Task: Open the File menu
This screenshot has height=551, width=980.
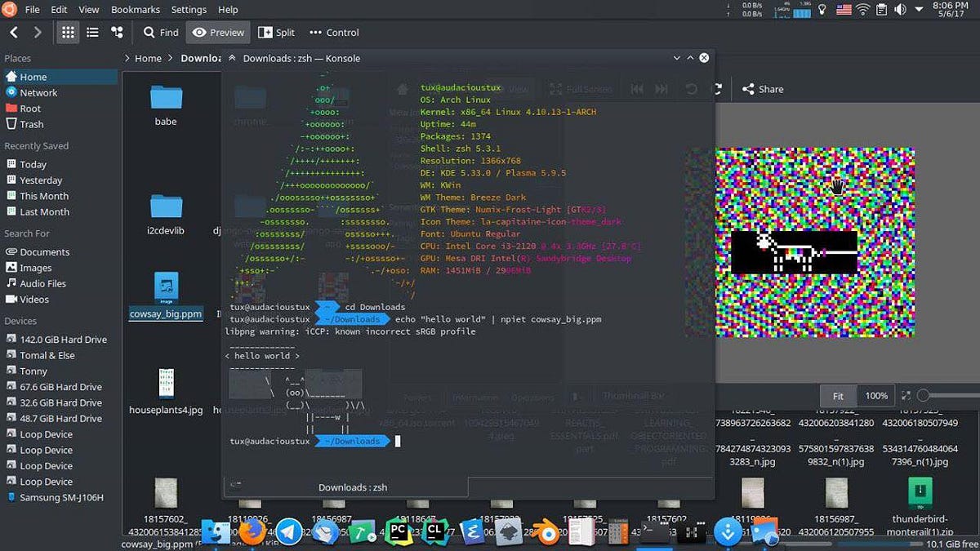Action: click(33, 10)
